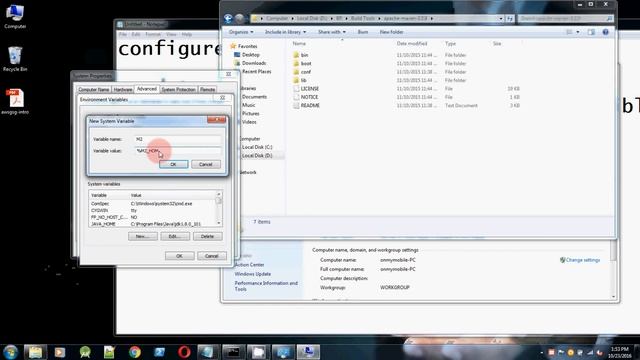Open Opera from the taskbar
This screenshot has height=360, width=640.
(184, 352)
